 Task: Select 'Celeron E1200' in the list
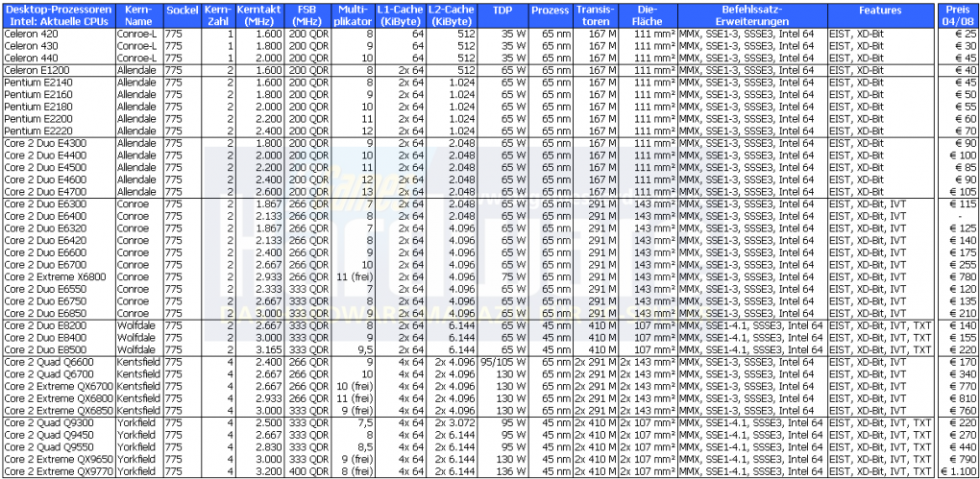tap(60, 70)
